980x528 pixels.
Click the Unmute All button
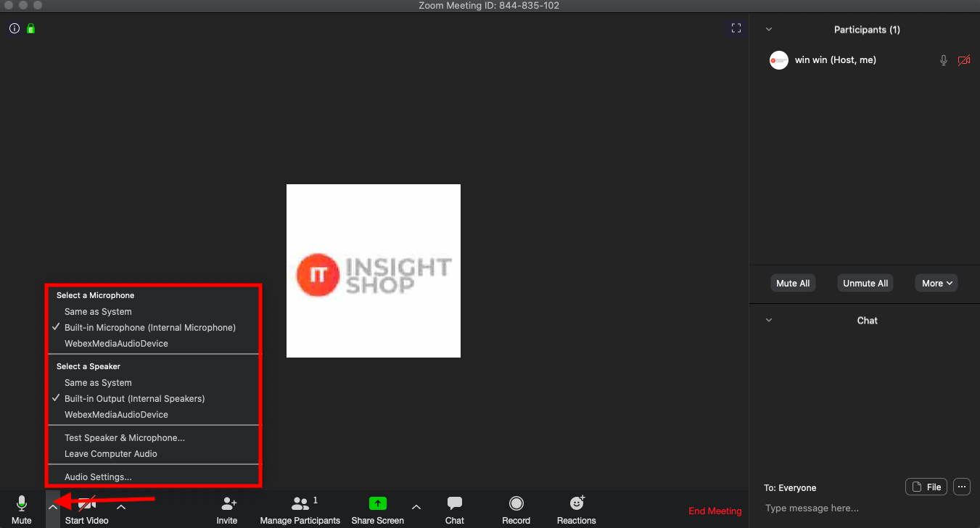[x=865, y=283]
